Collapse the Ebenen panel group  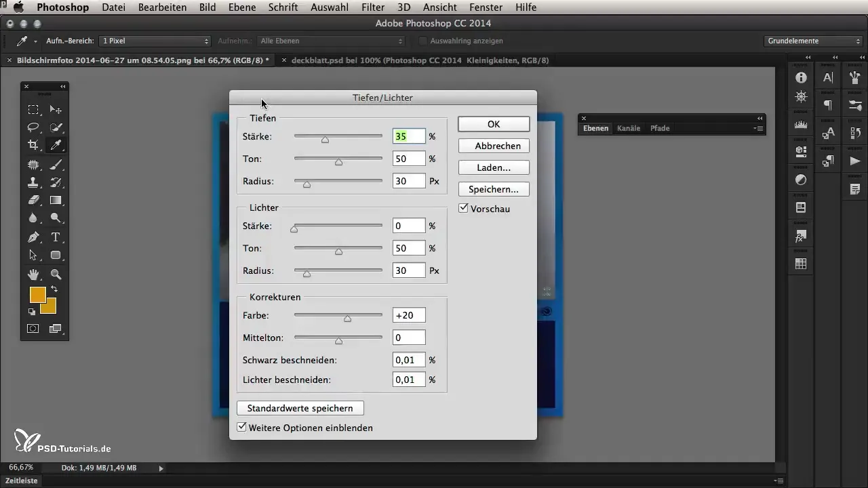click(x=760, y=118)
